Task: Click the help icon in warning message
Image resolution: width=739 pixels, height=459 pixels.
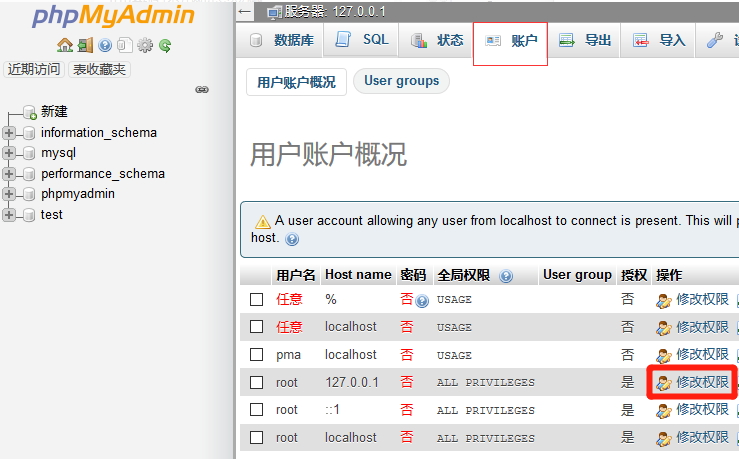Action: click(292, 239)
